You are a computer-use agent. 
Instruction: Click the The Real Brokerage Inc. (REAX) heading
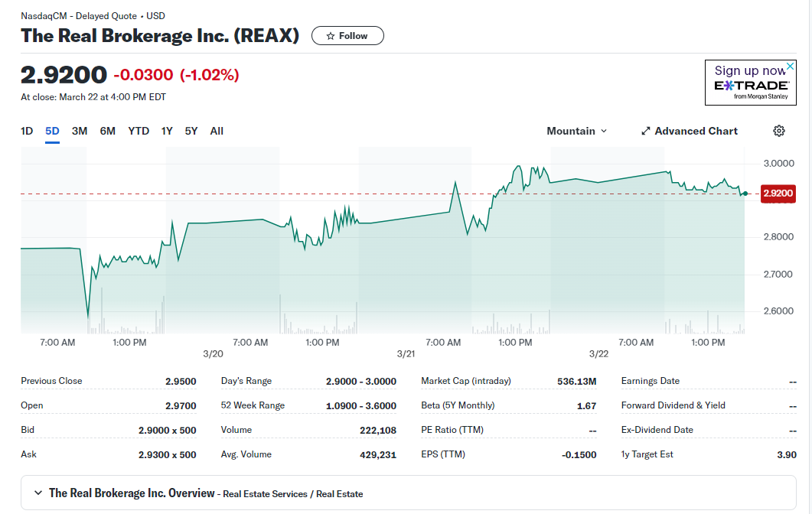(x=160, y=36)
